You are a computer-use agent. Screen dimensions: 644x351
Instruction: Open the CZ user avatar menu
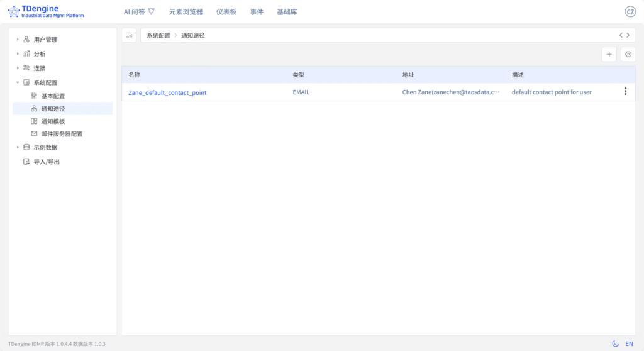630,11
